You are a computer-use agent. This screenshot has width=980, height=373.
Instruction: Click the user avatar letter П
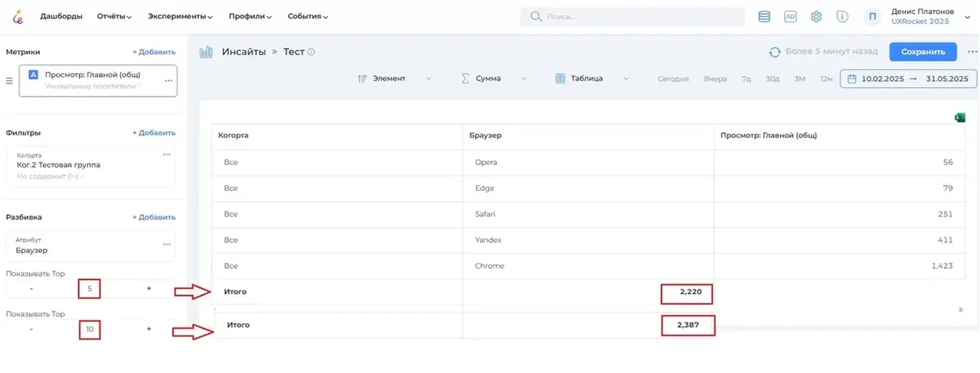872,16
